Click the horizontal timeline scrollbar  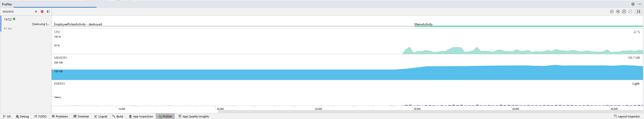[430, 112]
